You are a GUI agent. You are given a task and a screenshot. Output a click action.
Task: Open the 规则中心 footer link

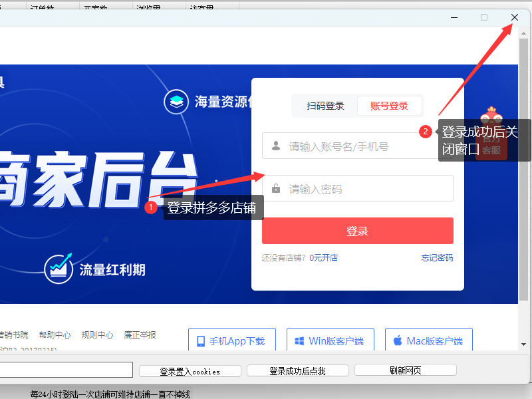[97, 335]
